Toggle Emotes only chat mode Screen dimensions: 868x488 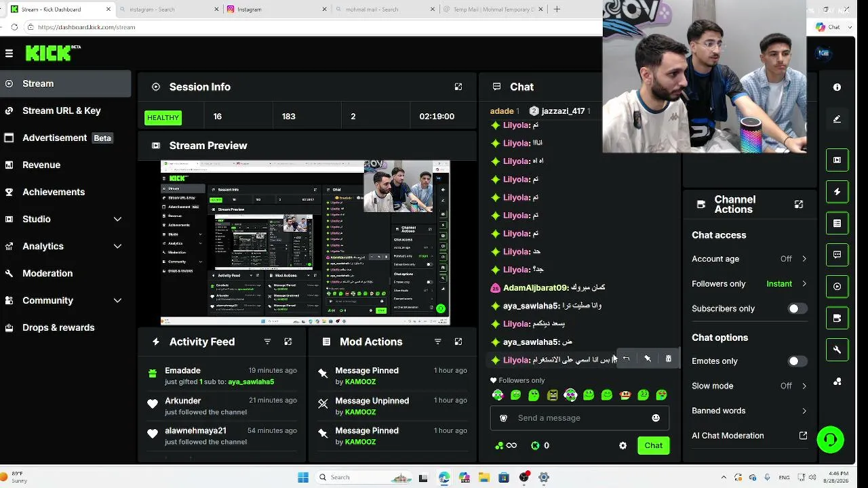click(x=796, y=361)
